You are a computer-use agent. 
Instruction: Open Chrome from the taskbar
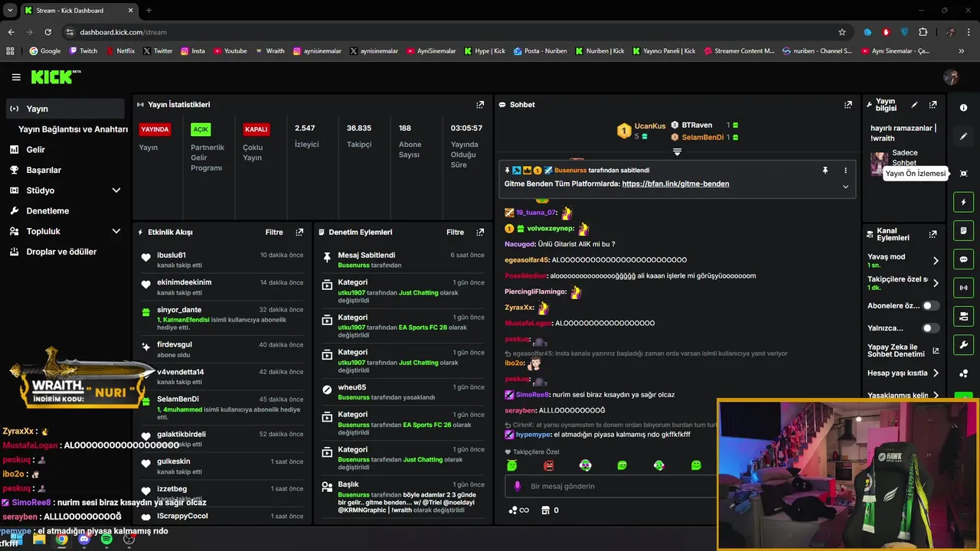pyautogui.click(x=61, y=540)
